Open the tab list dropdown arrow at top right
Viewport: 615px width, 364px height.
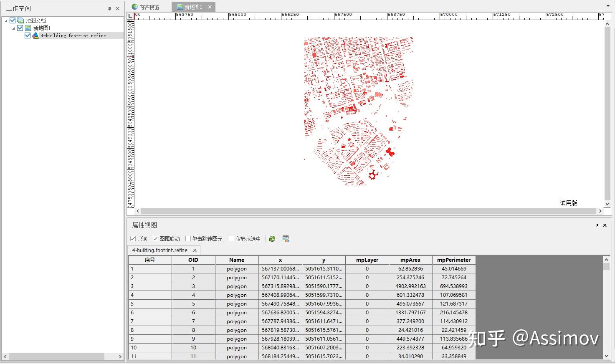608,6
